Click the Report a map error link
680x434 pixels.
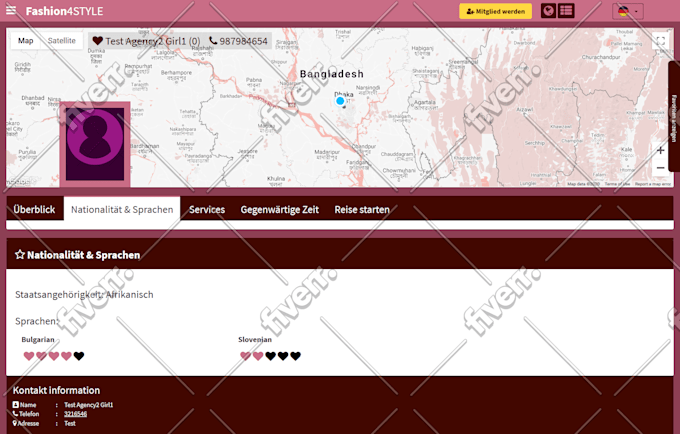pyautogui.click(x=653, y=184)
